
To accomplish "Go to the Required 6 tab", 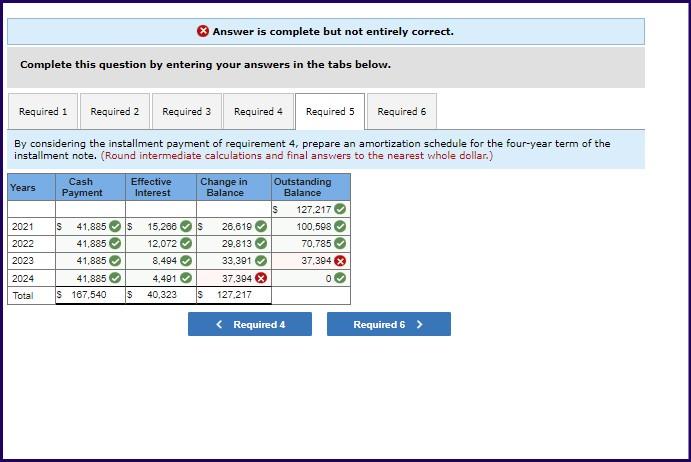I will point(402,111).
